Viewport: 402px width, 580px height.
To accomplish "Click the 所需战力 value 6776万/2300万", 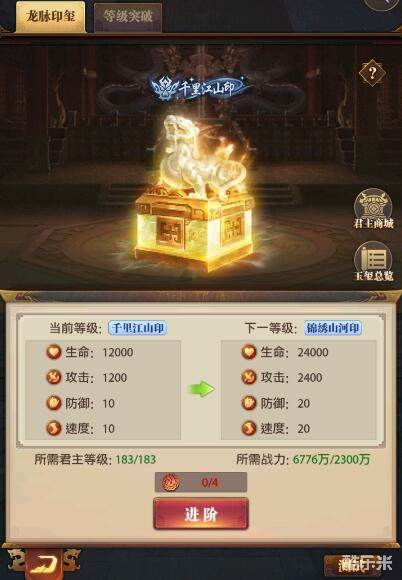I will (331, 459).
